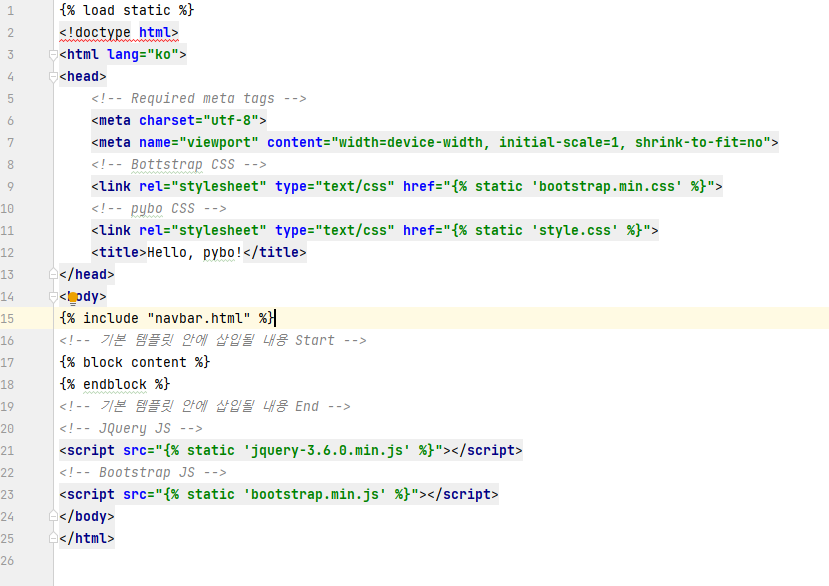Screen dimensions: 829x586
Task: Select line number 1 in the gutter
Action: point(11,11)
